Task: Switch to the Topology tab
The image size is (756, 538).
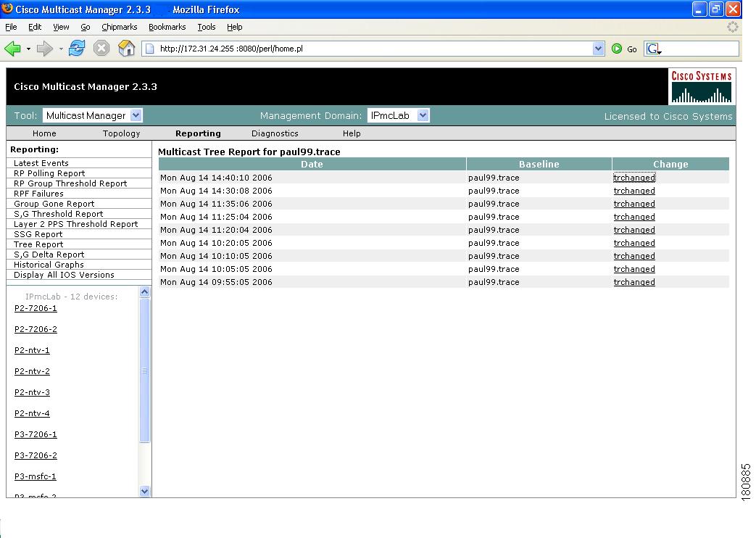Action: (122, 133)
